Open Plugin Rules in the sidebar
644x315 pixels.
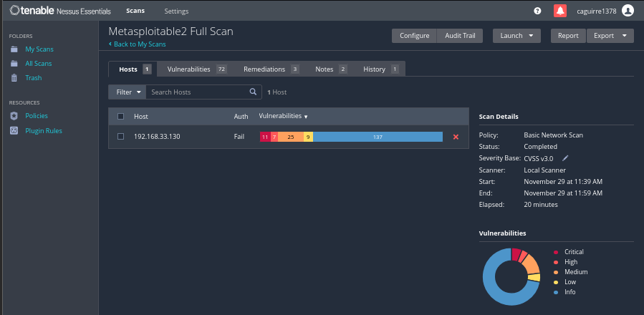point(43,131)
